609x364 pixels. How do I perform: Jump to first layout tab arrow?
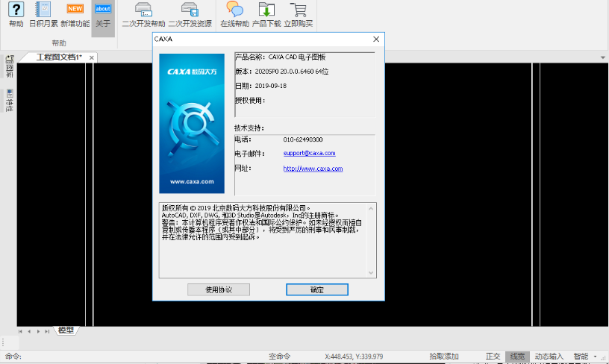pyautogui.click(x=20, y=331)
